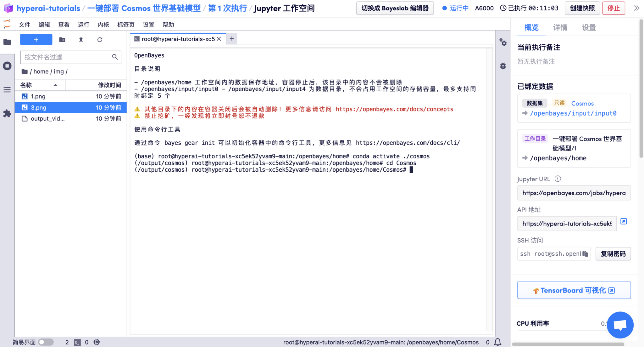Click the upload files icon
This screenshot has height=347, width=644.
pyautogui.click(x=81, y=40)
